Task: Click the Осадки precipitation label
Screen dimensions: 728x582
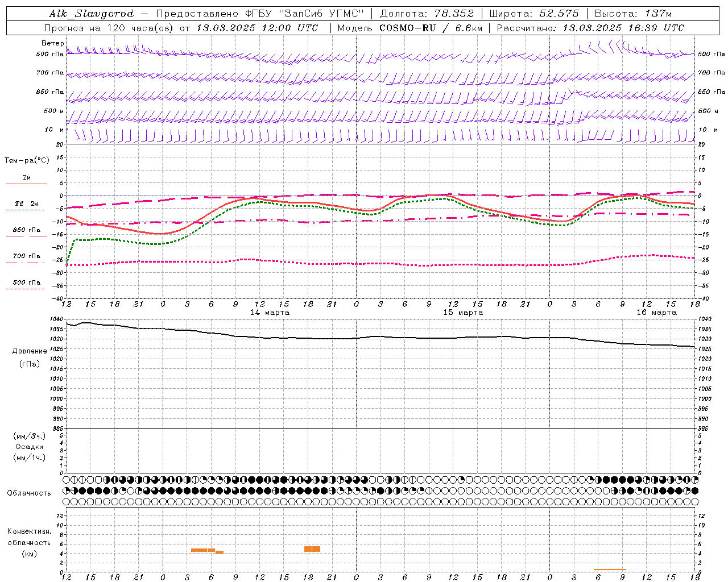Action: coord(30,447)
